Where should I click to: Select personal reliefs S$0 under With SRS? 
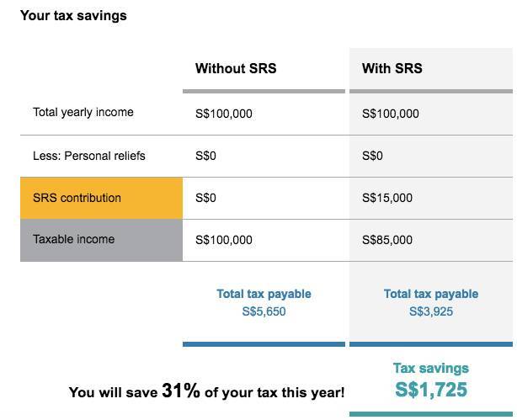tap(373, 156)
